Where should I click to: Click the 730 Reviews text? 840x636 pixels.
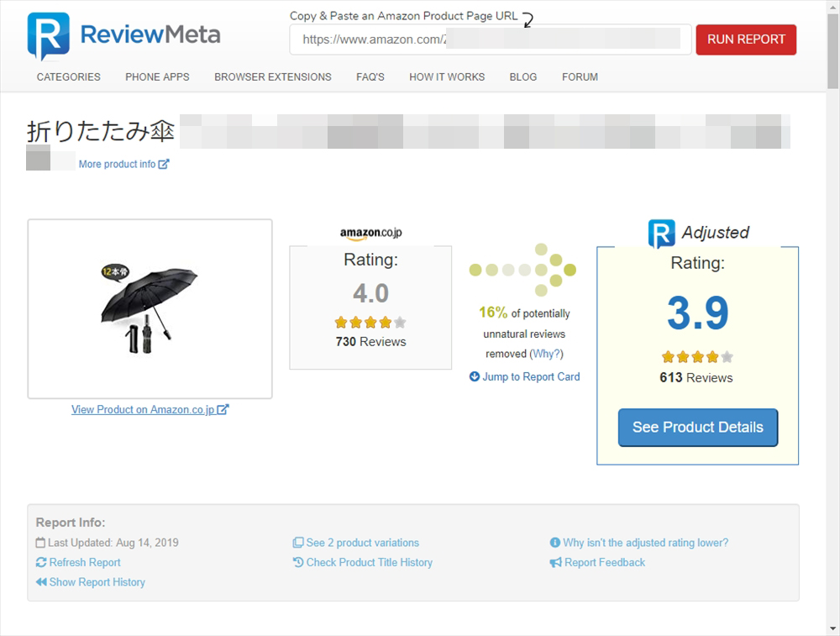pyautogui.click(x=370, y=342)
